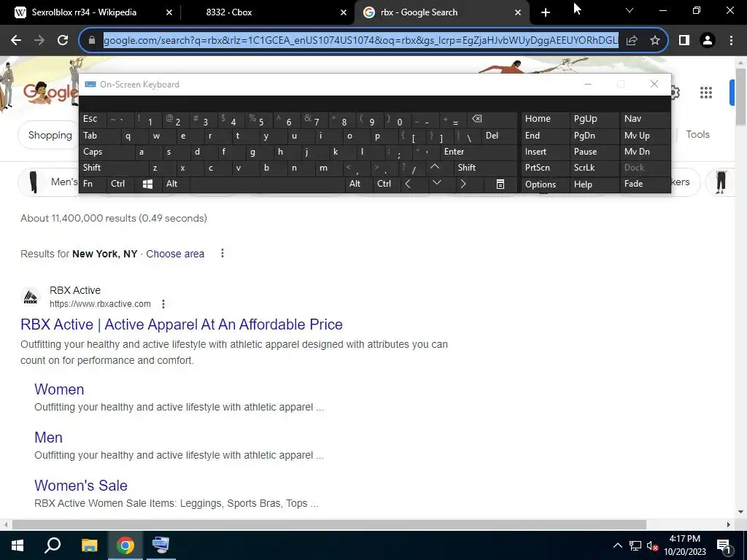Screen dimensions: 747x560
Task: Click the address bar URL field
Action: tap(360, 41)
